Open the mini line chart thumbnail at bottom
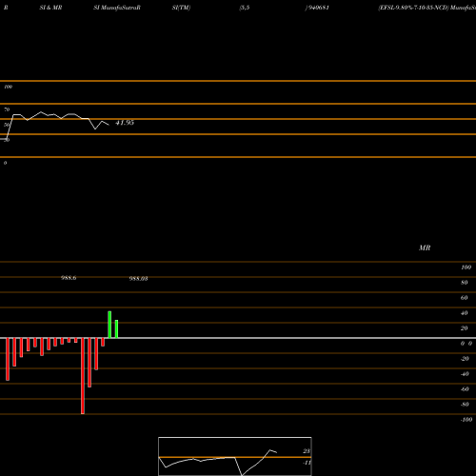476x476 pixels. [x=235, y=456]
